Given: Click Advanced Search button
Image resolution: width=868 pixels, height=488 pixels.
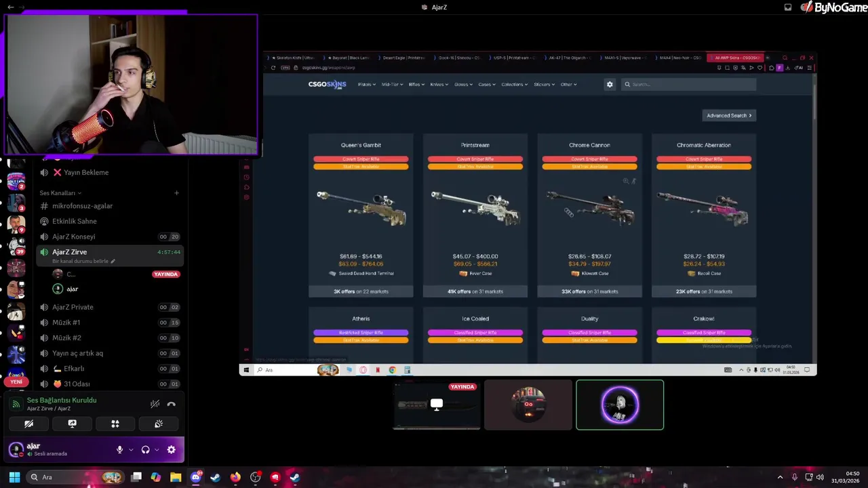Looking at the screenshot, I should [x=729, y=116].
